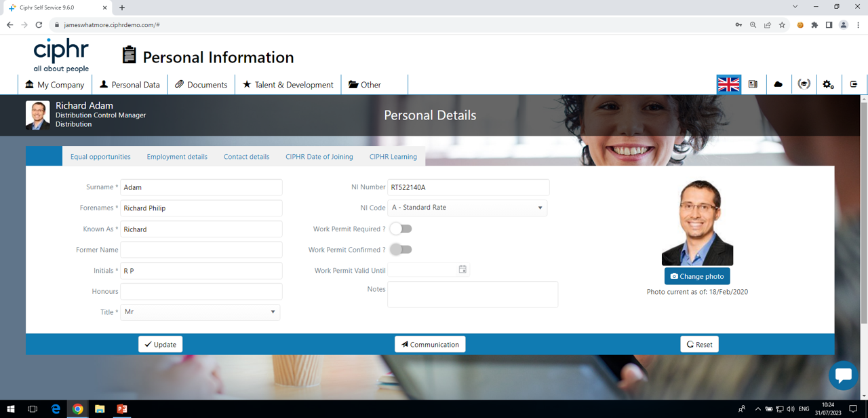Click in the Notes text area
This screenshot has height=418, width=868.
point(472,294)
